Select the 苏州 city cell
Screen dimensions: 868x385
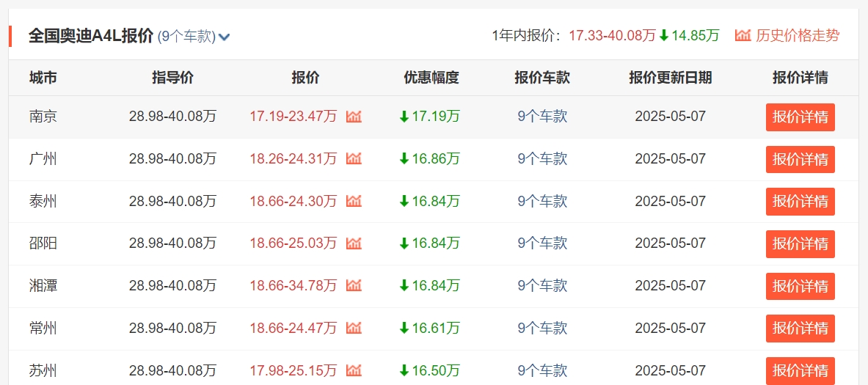(43, 370)
